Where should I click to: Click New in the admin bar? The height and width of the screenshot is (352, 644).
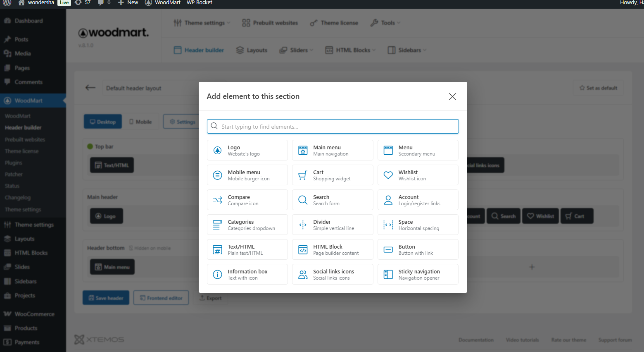coord(128,2)
